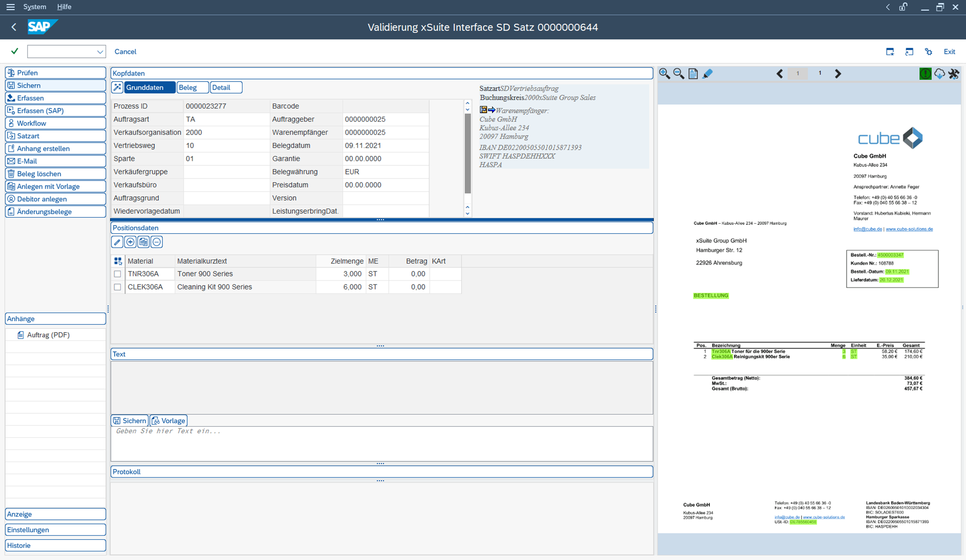This screenshot has width=966, height=560.
Task: Click the green checkmark confirm icon
Action: tap(15, 51)
